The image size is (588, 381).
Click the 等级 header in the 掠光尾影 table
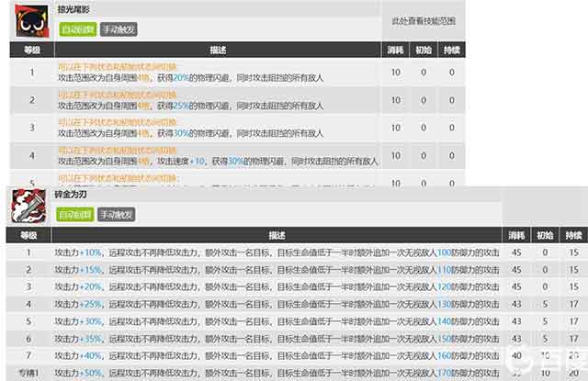pyautogui.click(x=32, y=50)
